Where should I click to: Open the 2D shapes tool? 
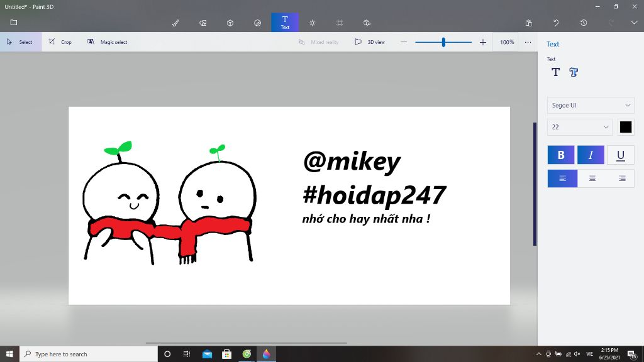click(x=203, y=23)
